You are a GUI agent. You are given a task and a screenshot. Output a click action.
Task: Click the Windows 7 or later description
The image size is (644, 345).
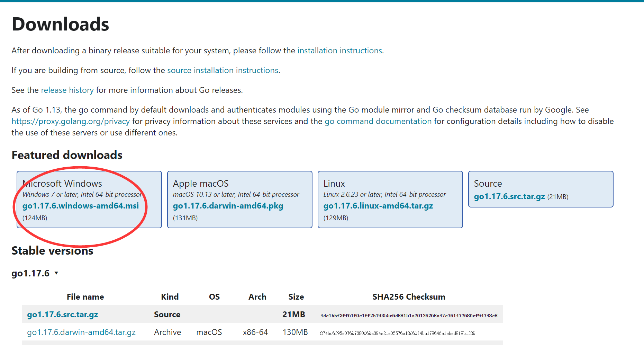[x=82, y=194]
